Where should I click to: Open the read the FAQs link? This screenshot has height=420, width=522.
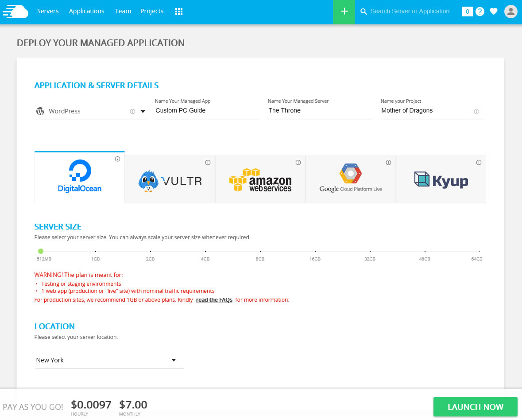[x=214, y=300]
